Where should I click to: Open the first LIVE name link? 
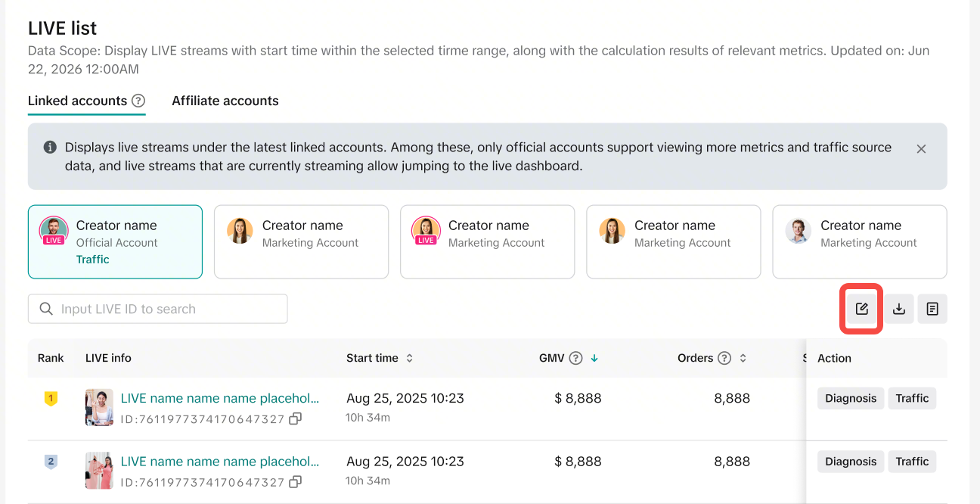[x=219, y=398]
